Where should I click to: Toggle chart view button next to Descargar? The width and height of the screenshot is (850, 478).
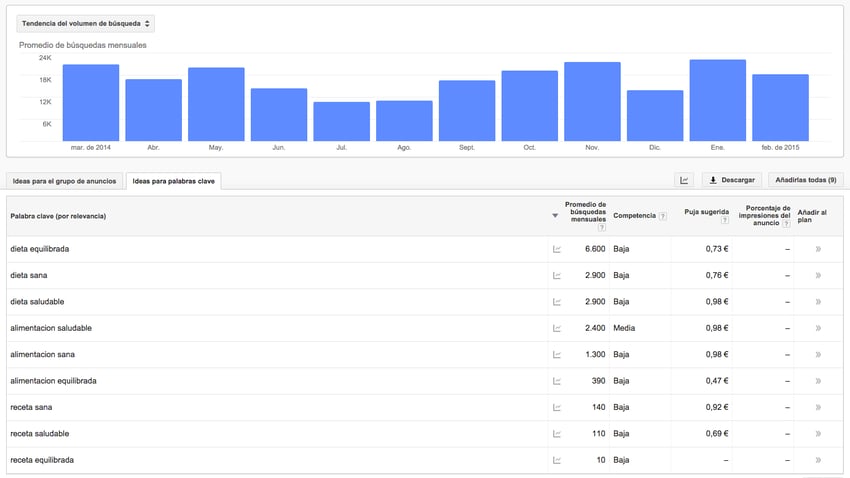click(x=684, y=180)
